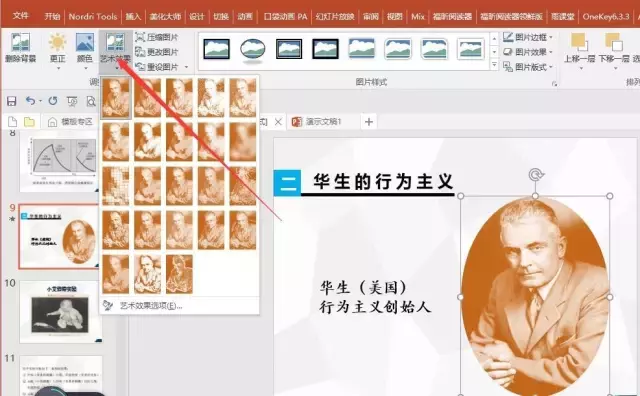
Task: Click Bring Forward (上移一层) icon
Action: [x=579, y=42]
